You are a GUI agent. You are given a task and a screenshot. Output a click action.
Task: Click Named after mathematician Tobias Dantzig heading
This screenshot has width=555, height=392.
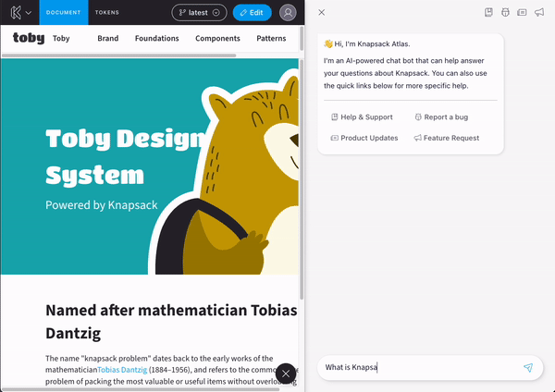click(x=171, y=322)
